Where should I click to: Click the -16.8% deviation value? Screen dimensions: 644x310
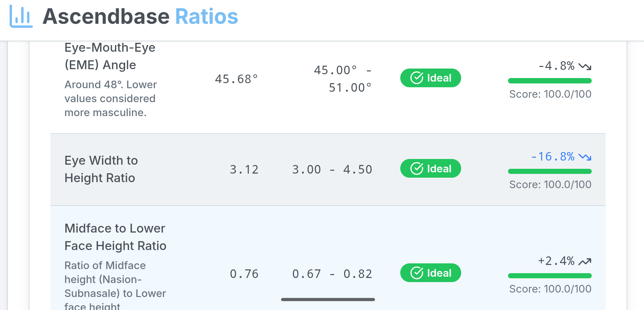point(553,157)
